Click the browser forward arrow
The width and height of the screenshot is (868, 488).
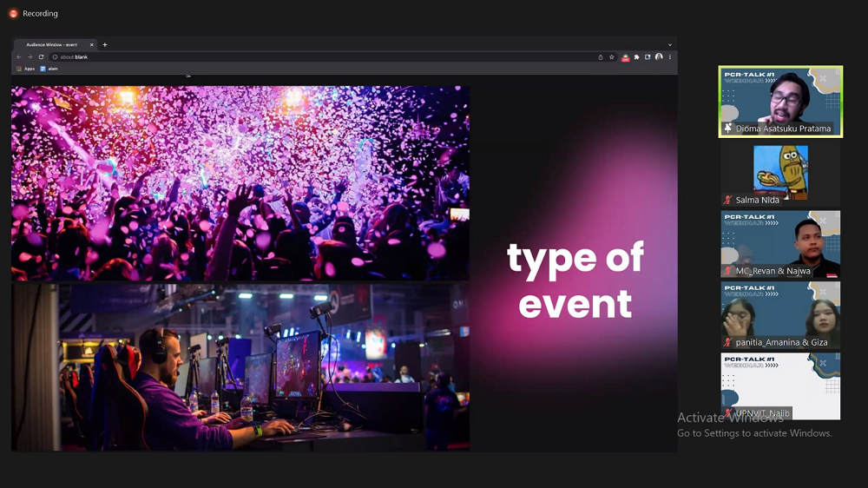tap(30, 57)
